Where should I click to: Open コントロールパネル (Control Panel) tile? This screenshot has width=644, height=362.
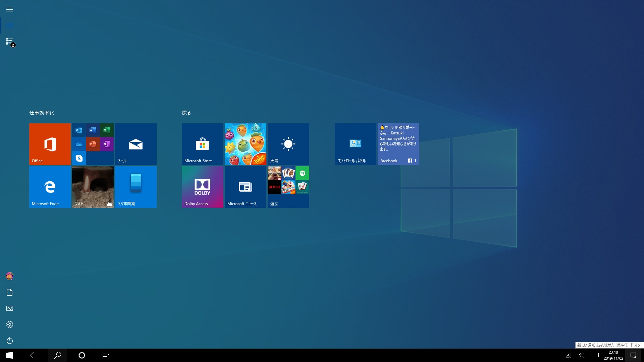pos(355,144)
